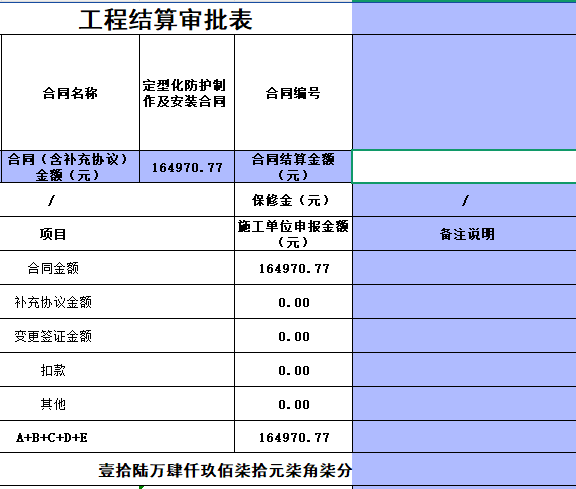Click the slash cell left of 保修金
The width and height of the screenshot is (576, 489).
[x=117, y=200]
